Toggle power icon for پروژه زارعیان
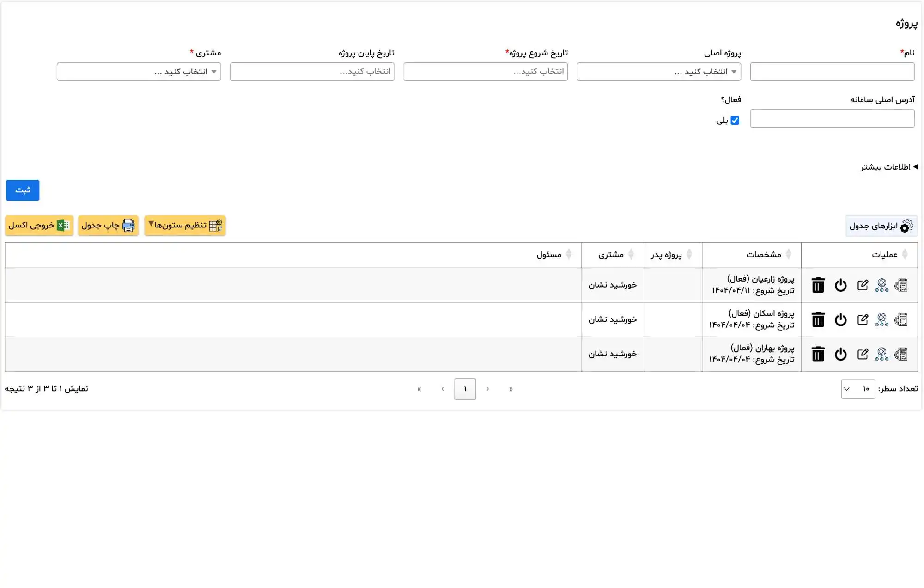This screenshot has width=924, height=588. 840,285
